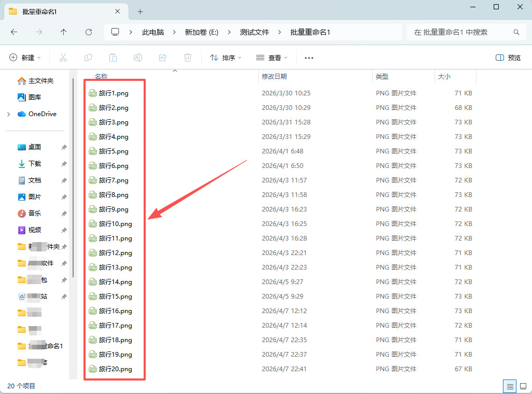This screenshot has width=532, height=394.
Task: Unpin 桌面 from quick access
Action: coord(64,147)
